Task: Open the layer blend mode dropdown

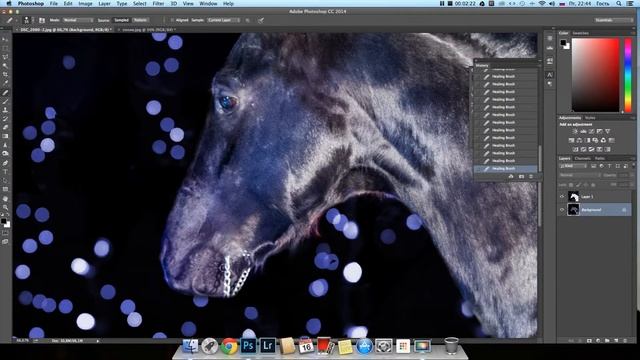Action: 580,175
